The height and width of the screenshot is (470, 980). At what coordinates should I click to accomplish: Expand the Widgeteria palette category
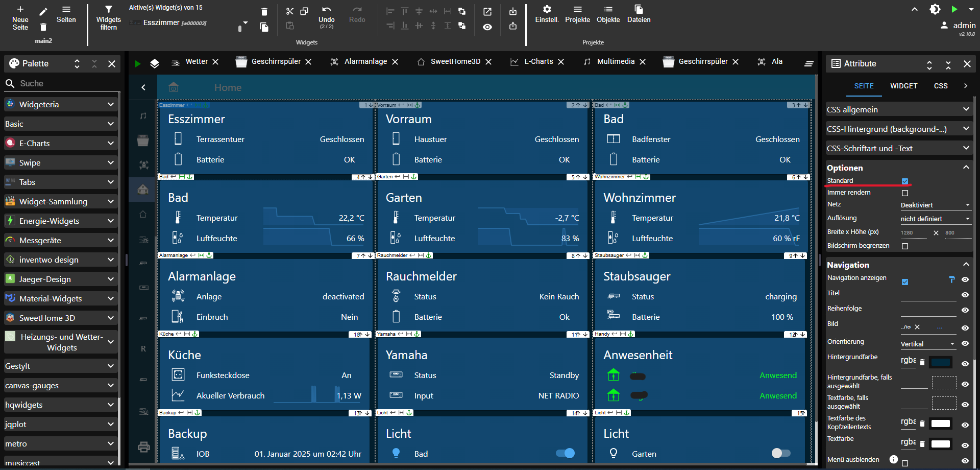pos(61,104)
